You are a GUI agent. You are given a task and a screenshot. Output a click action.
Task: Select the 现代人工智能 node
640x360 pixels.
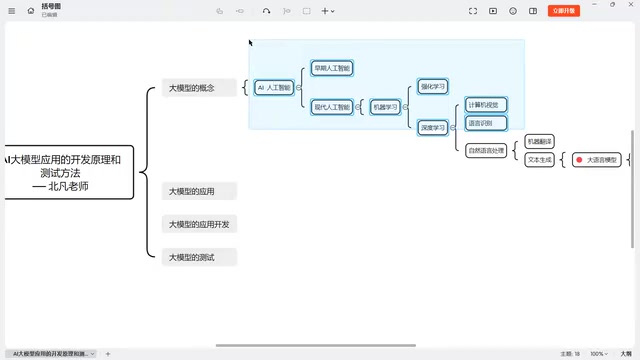click(332, 107)
